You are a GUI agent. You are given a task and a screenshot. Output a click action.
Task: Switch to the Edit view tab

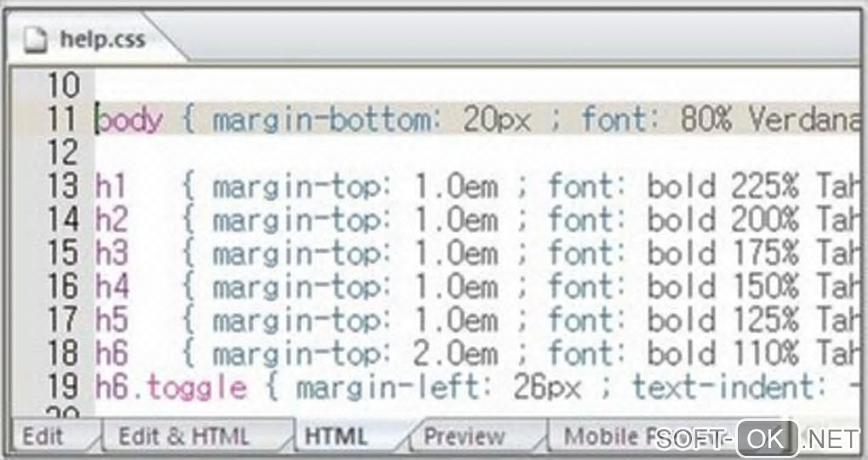(43, 436)
